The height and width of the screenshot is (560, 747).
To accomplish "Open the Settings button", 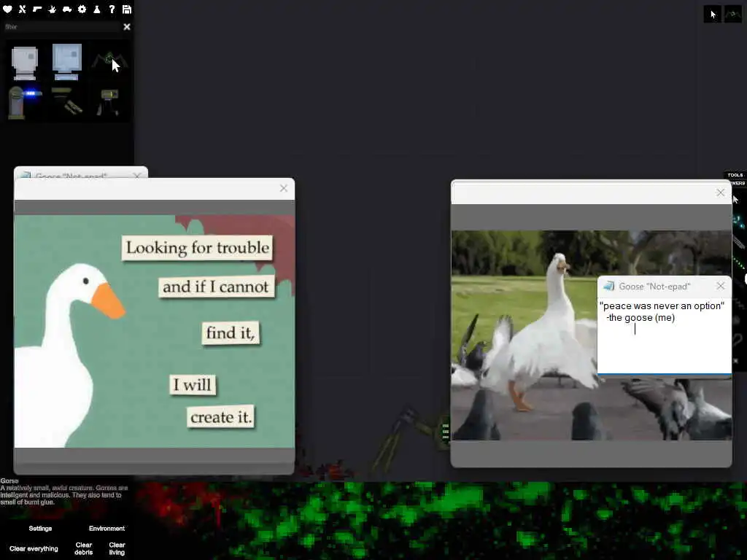I will (x=41, y=529).
